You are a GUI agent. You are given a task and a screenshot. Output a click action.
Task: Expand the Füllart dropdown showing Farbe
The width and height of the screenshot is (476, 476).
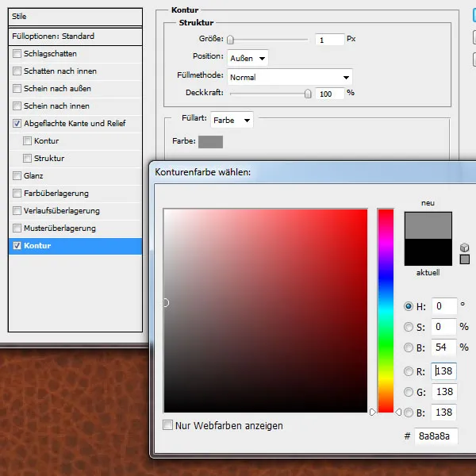pos(231,121)
